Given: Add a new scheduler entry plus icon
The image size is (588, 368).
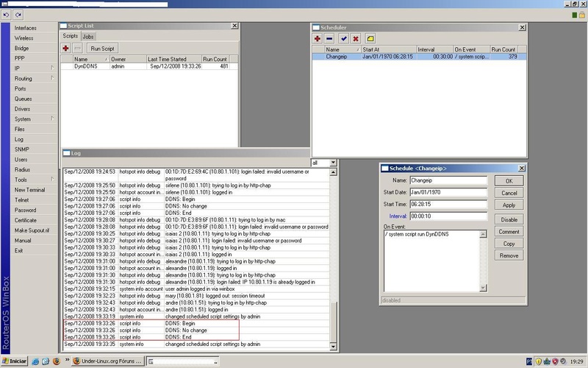Looking at the screenshot, I should [318, 39].
